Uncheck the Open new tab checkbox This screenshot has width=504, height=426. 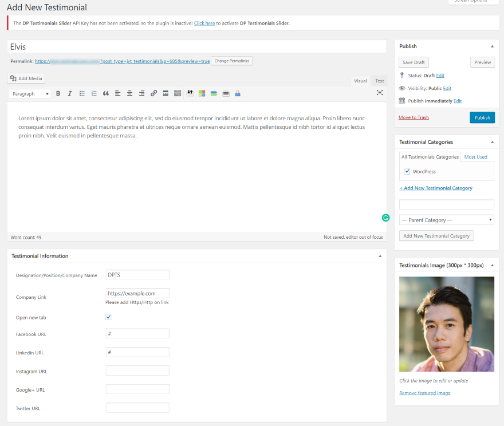(x=108, y=317)
